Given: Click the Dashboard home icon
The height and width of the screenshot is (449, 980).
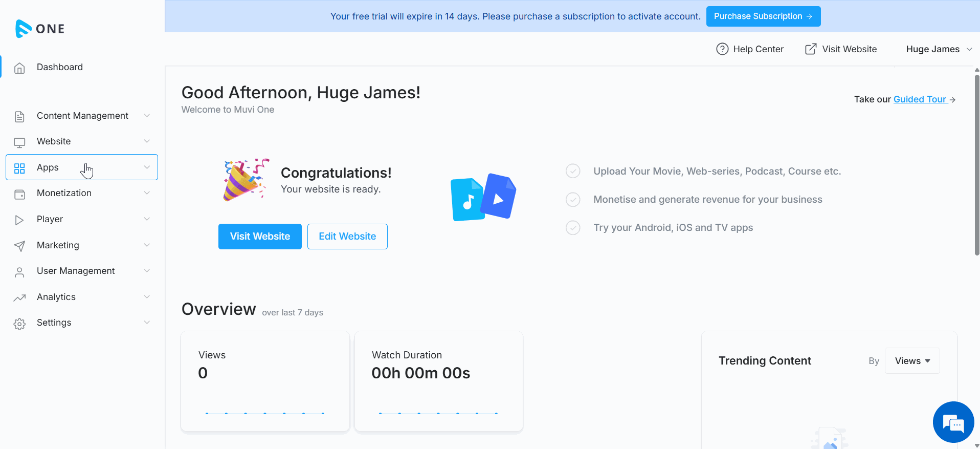Looking at the screenshot, I should pos(19,68).
